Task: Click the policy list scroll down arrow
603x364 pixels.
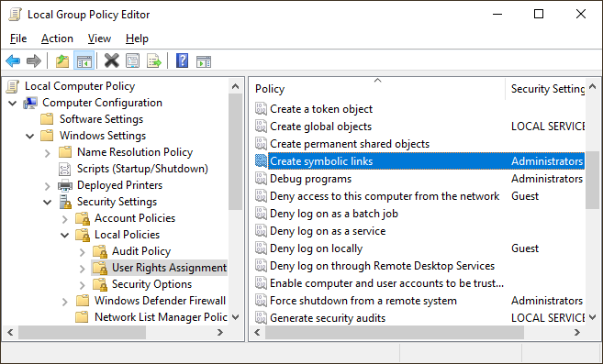Action: pyautogui.click(x=592, y=317)
